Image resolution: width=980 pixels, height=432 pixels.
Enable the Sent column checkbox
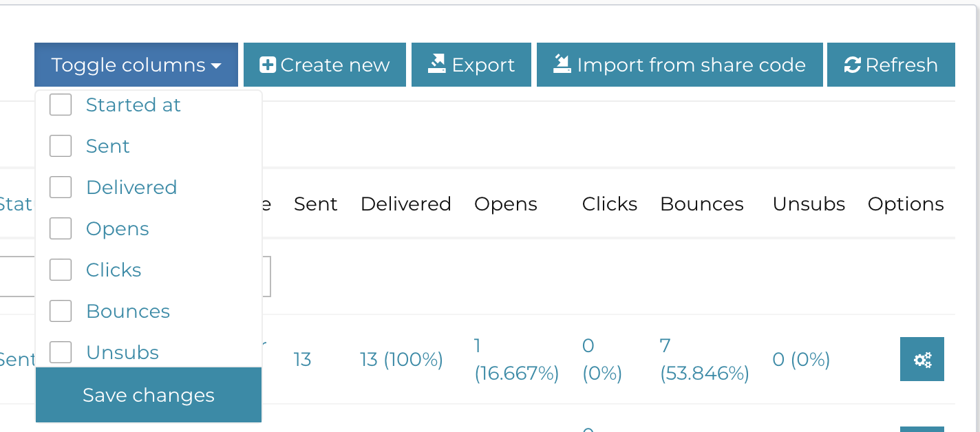[x=61, y=146]
